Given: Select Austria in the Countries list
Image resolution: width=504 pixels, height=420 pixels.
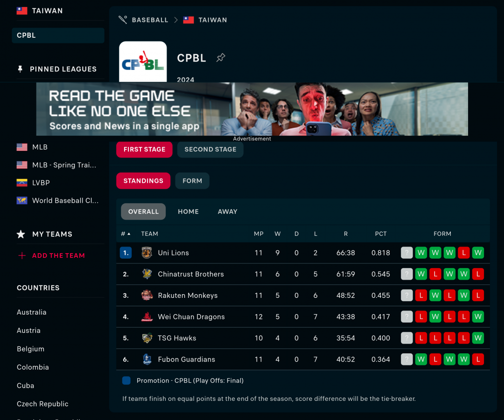Looking at the screenshot, I should pyautogui.click(x=28, y=330).
